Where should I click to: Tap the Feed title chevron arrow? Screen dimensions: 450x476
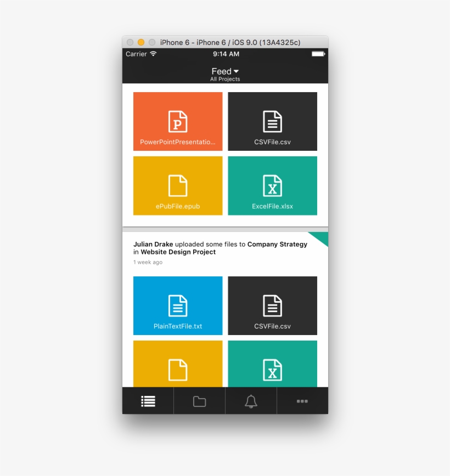237,71
